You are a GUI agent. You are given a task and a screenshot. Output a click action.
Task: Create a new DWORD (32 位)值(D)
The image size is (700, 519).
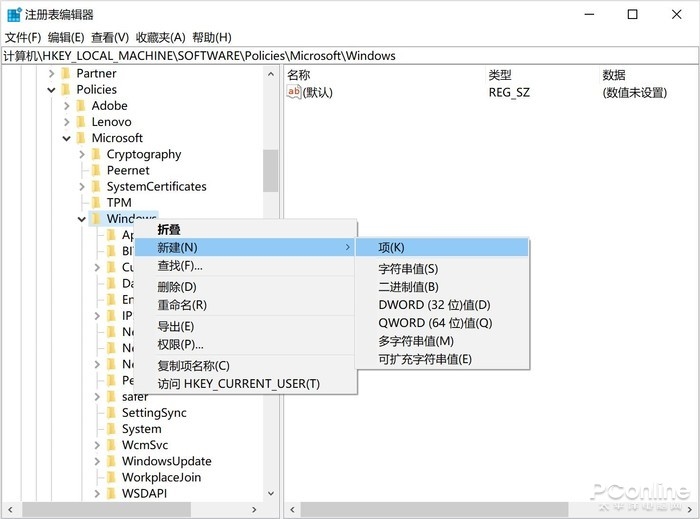[x=442, y=305]
